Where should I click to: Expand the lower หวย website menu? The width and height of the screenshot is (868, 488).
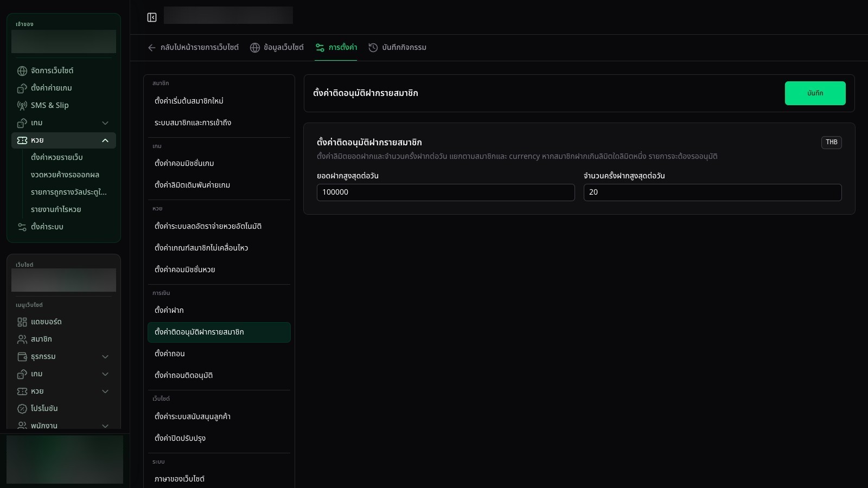pyautogui.click(x=105, y=391)
